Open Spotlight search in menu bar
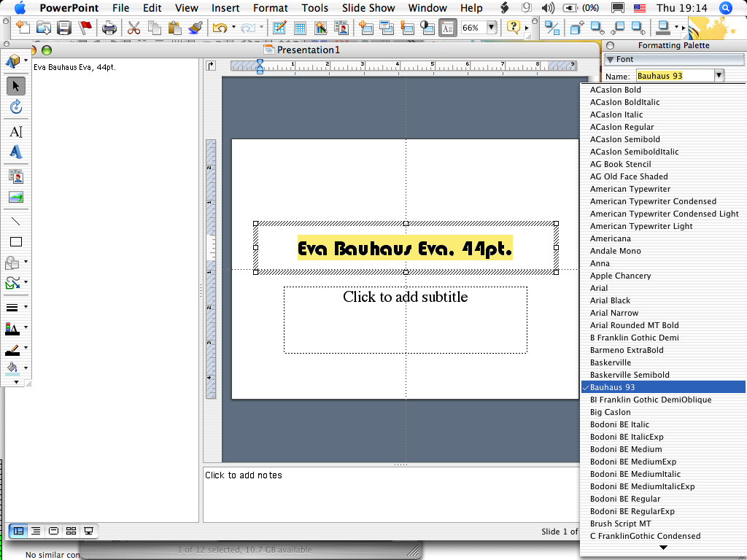Viewport: 747px width, 560px height. (x=725, y=7)
